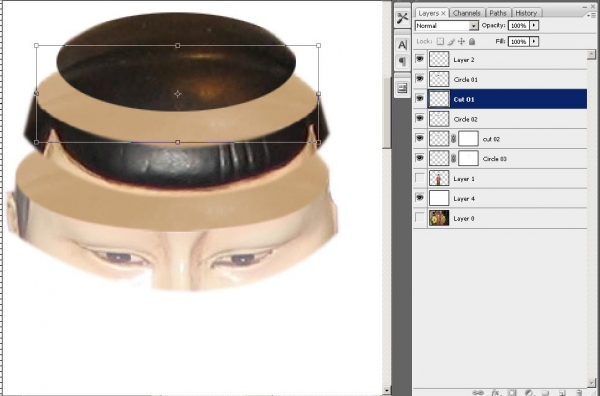Screen dimensions: 600x396
Task: Hide the cut 02 layer
Action: click(420, 139)
